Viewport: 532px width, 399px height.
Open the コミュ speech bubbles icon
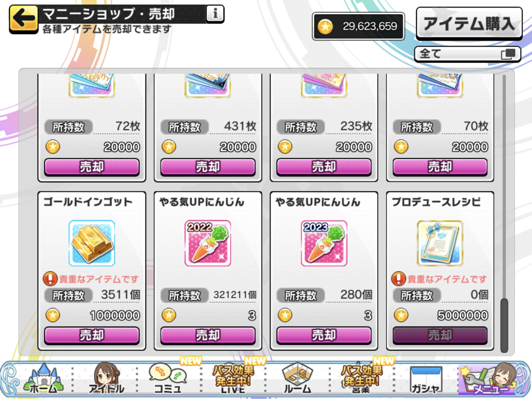(168, 378)
